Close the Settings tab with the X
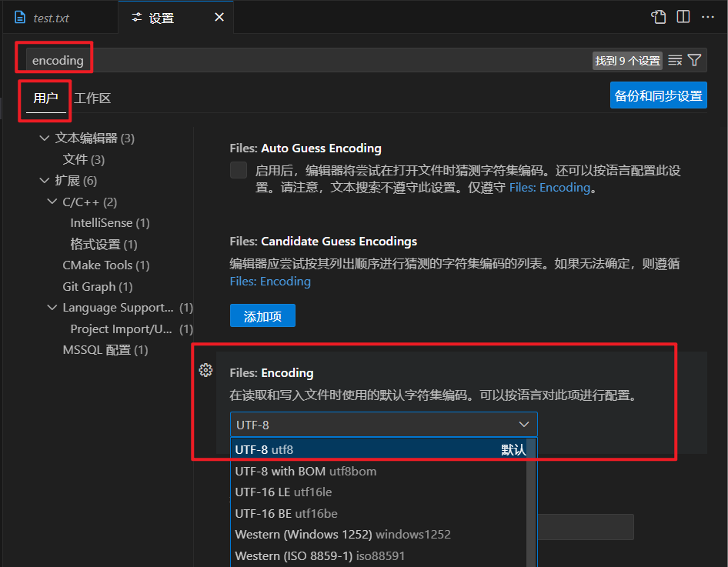This screenshot has width=728, height=567. (219, 17)
